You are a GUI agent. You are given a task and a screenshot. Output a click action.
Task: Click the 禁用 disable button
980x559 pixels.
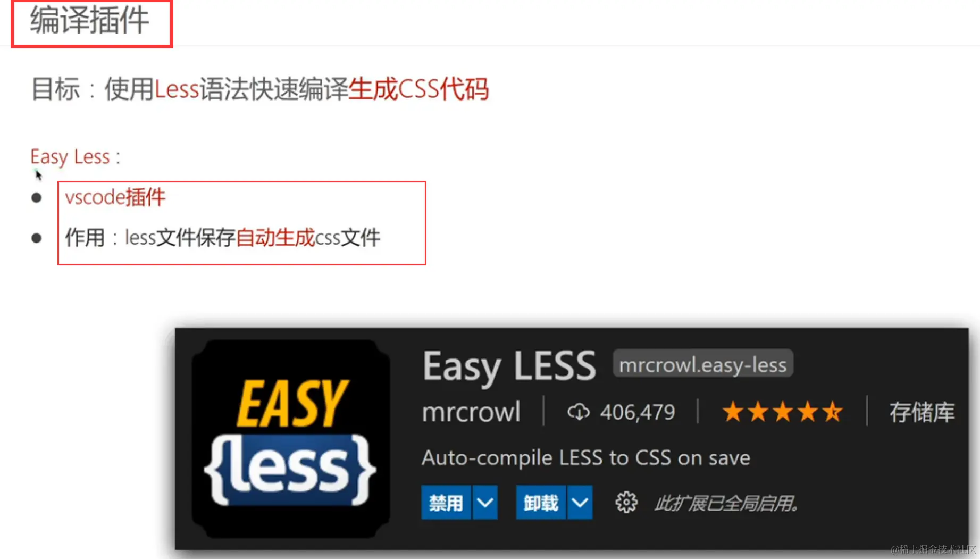coord(446,502)
